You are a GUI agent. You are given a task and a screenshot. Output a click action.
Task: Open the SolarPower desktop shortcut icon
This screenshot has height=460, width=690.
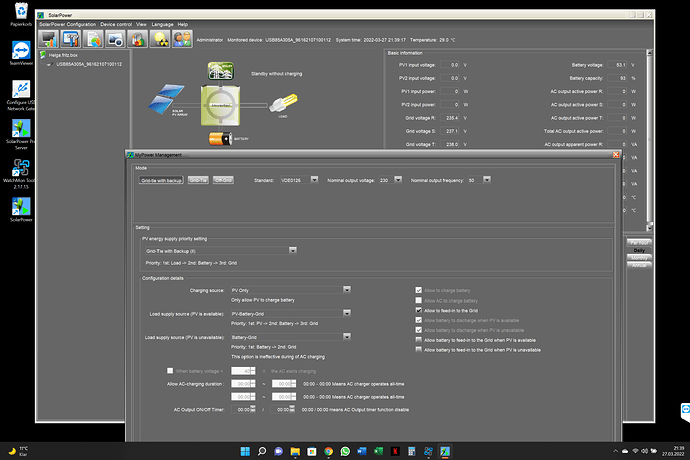(21, 210)
